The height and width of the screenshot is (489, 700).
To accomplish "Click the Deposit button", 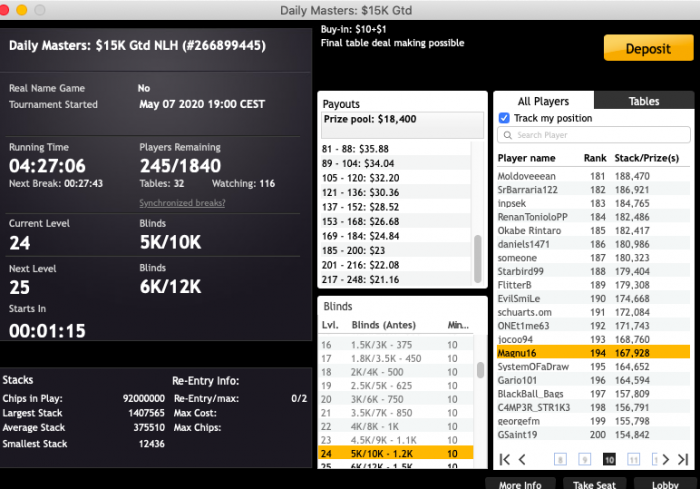I will 648,48.
